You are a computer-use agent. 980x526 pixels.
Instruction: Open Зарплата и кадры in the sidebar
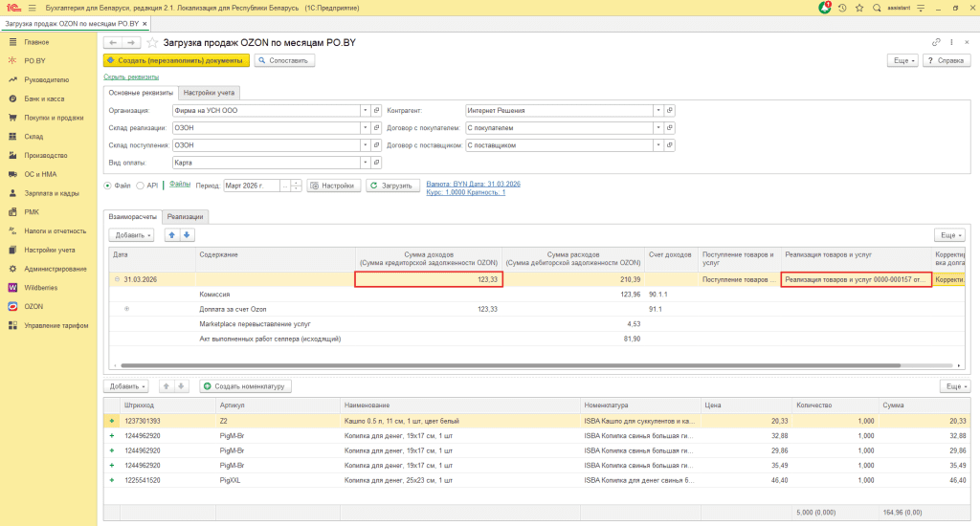coord(52,193)
